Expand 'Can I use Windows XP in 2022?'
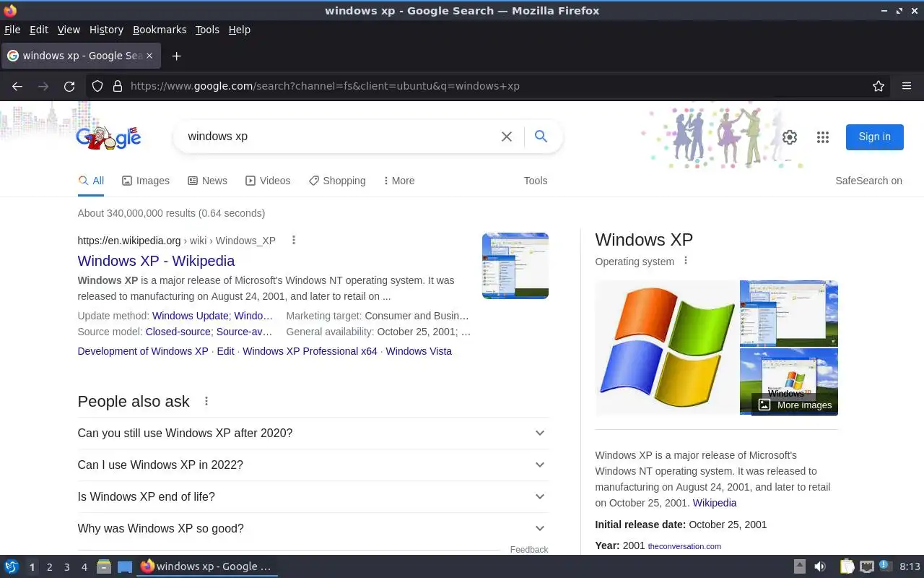This screenshot has height=578, width=924. [x=313, y=465]
